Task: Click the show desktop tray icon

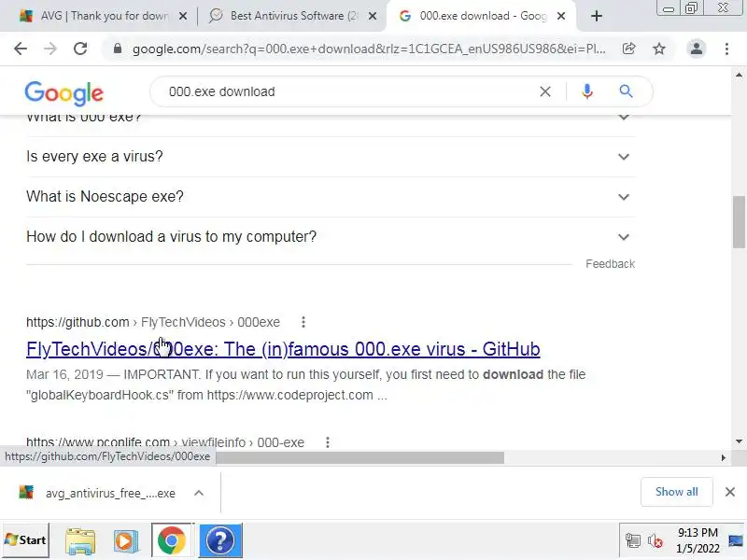Action: [736, 541]
